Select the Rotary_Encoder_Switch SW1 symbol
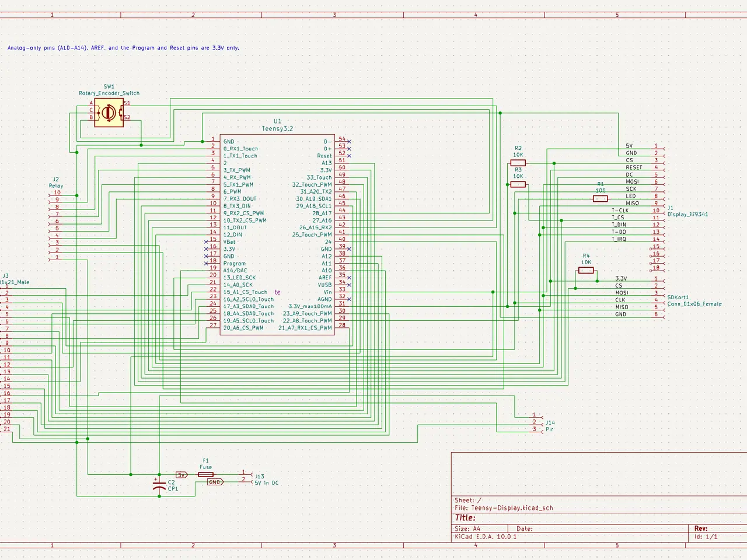 point(109,113)
